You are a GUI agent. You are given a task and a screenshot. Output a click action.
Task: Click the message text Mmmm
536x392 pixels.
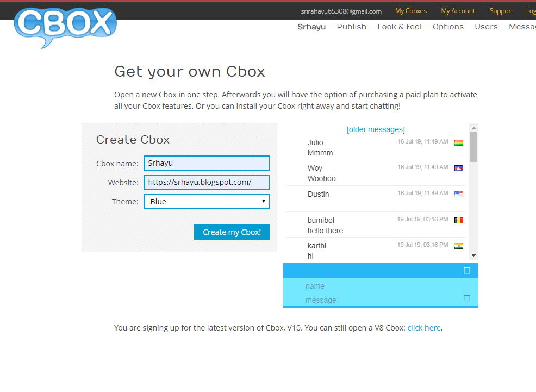(320, 153)
